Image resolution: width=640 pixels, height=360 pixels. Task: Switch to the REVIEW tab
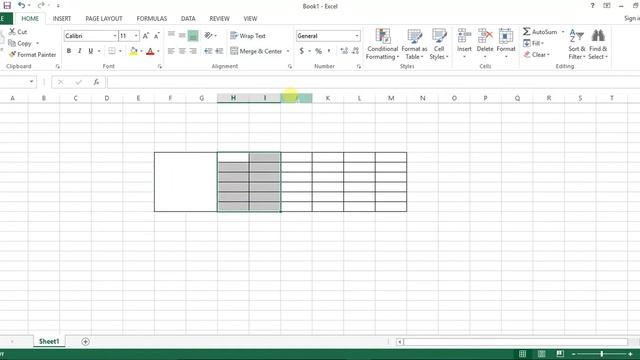219,19
